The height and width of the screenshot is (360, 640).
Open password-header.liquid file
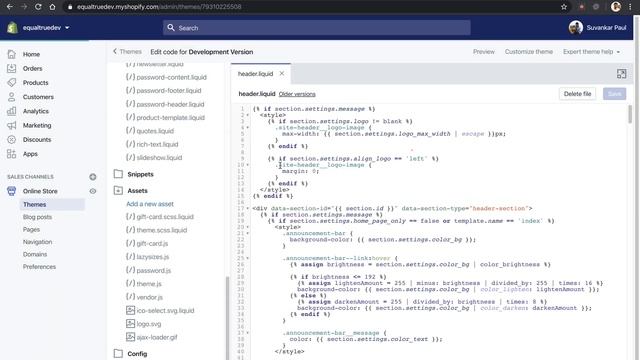tap(165, 104)
